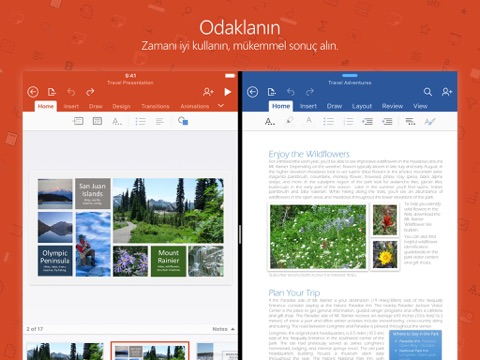Select the PowerPoint Home tab
Viewport: 480px width, 360px height.
46,106
